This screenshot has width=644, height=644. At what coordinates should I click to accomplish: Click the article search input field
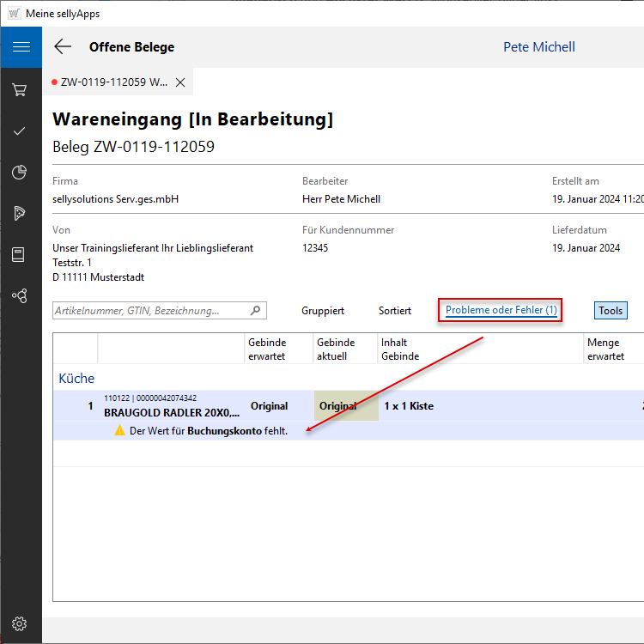pyautogui.click(x=150, y=311)
